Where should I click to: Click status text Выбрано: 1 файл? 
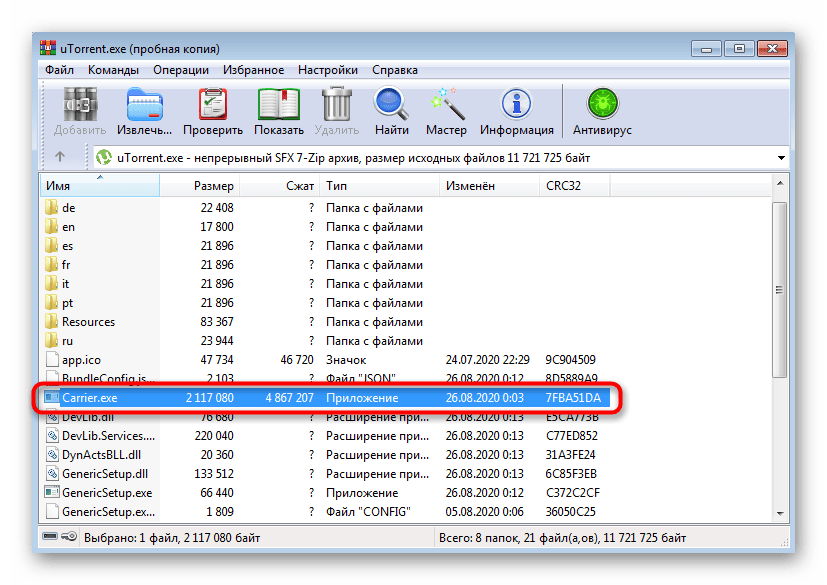tap(131, 538)
